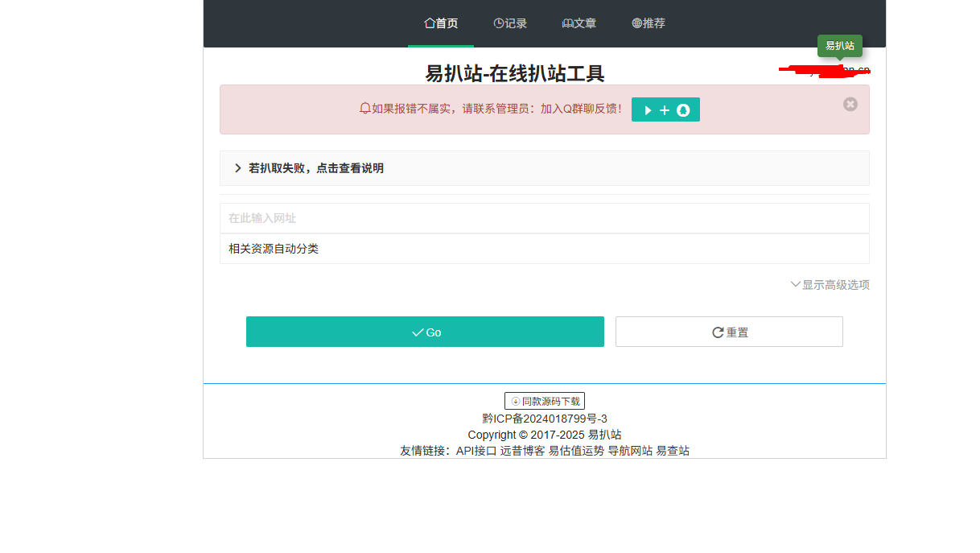The image size is (980, 553).
Task: Click the join QQ group button
Action: tap(665, 109)
